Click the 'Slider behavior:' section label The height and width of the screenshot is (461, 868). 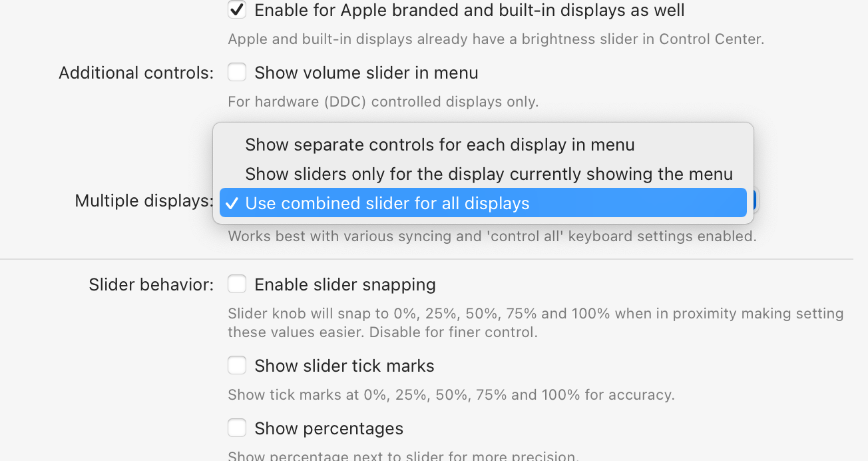click(150, 284)
